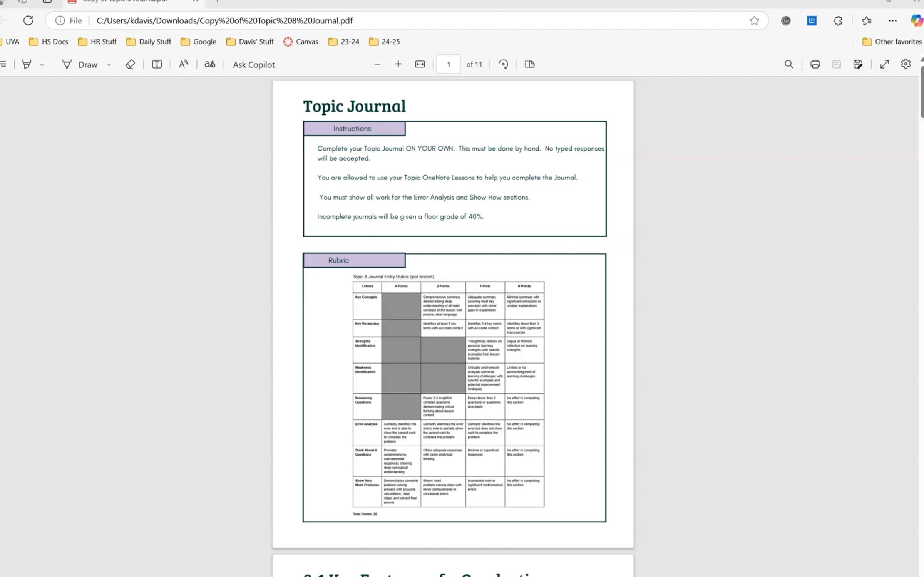Open PDF search
The width and height of the screenshot is (924, 577).
click(788, 64)
